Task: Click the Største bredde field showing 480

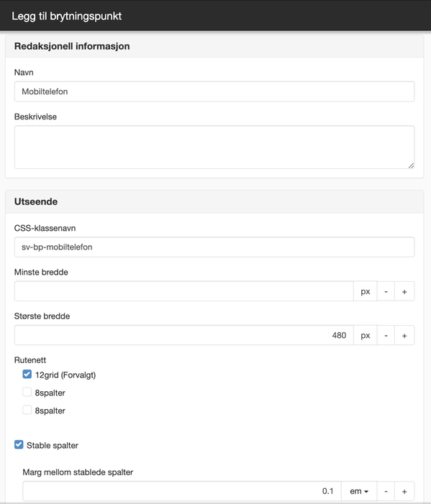Action: tap(184, 335)
